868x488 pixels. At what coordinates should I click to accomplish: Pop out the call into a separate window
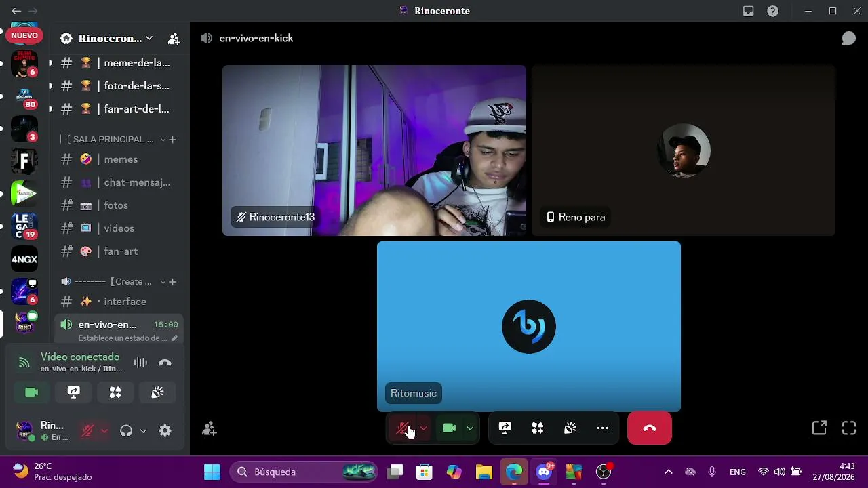click(819, 428)
